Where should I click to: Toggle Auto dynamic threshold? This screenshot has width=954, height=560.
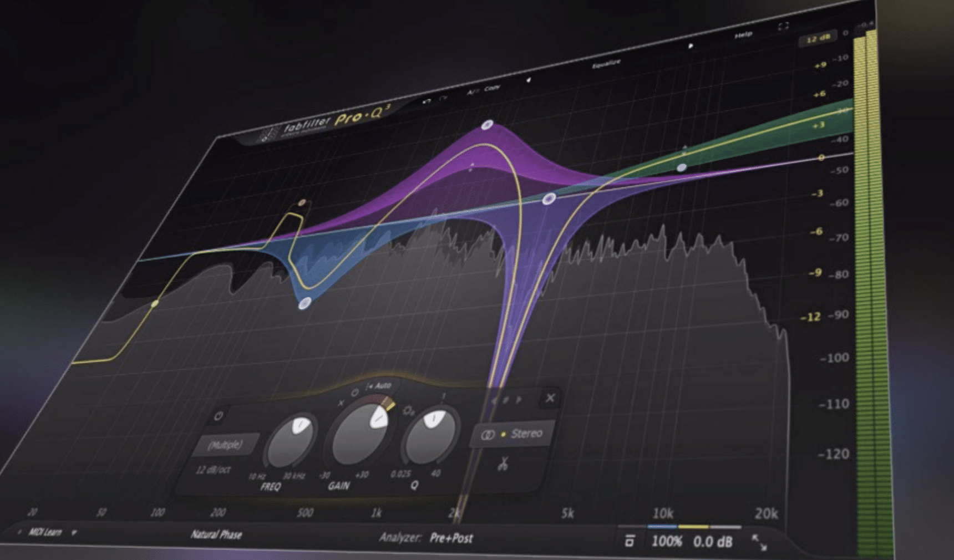[x=379, y=386]
